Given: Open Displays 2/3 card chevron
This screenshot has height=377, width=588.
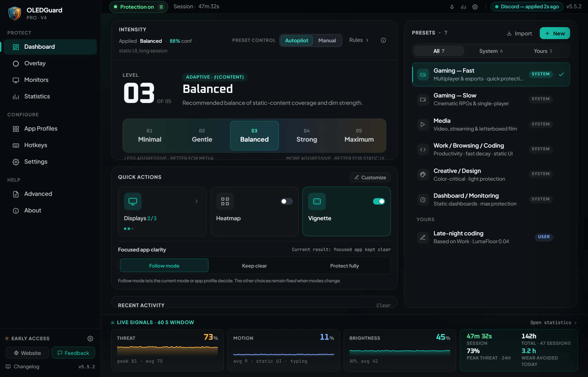Looking at the screenshot, I should tap(196, 201).
